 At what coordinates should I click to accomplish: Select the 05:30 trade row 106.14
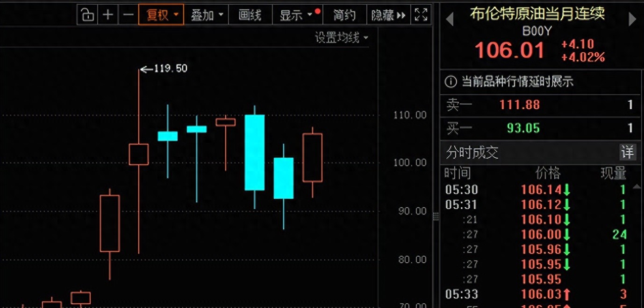point(536,190)
